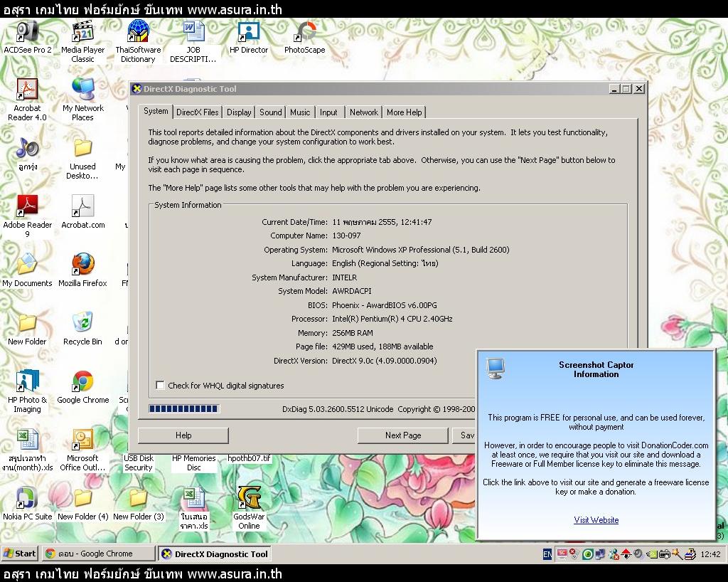This screenshot has height=582, width=728.
Task: Open the Sound tab
Action: point(271,112)
